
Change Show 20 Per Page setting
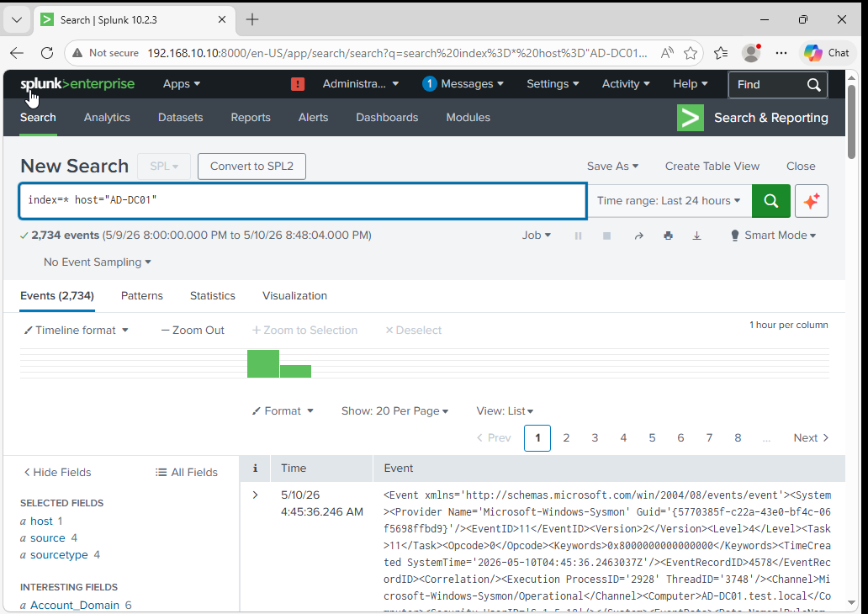[394, 411]
